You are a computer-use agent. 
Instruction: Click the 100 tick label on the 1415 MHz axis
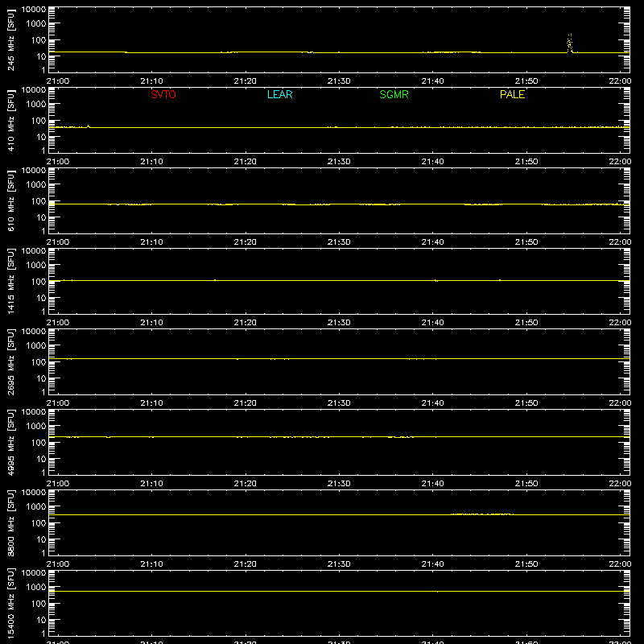39,281
